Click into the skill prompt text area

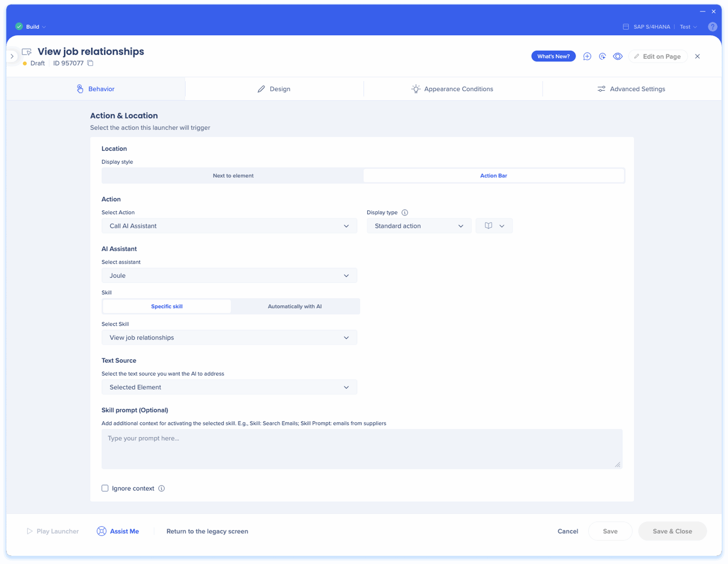[x=362, y=449]
